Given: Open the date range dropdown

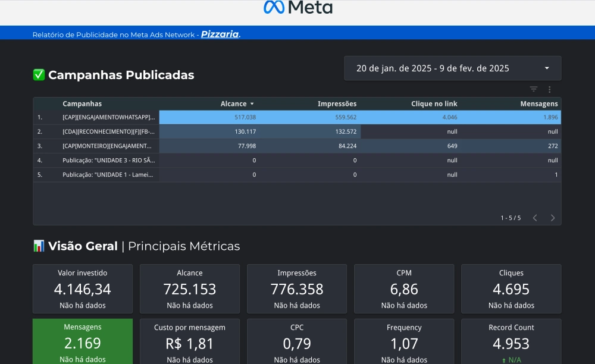Looking at the screenshot, I should [452, 68].
